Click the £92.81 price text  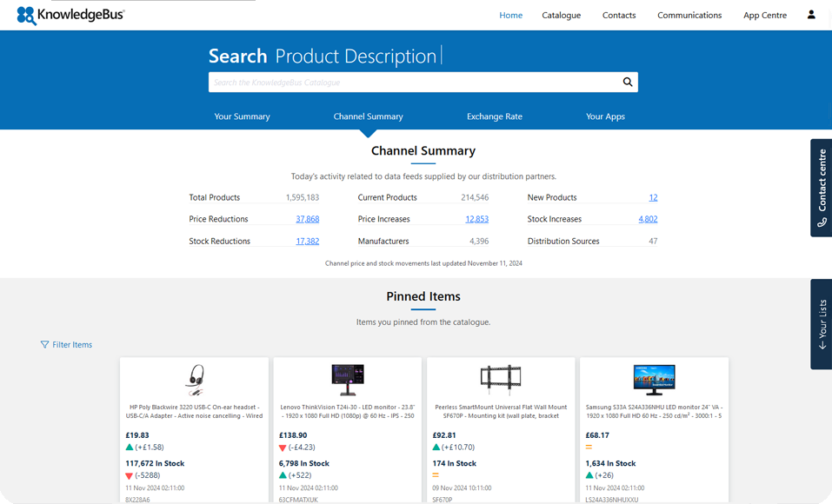pyautogui.click(x=444, y=435)
